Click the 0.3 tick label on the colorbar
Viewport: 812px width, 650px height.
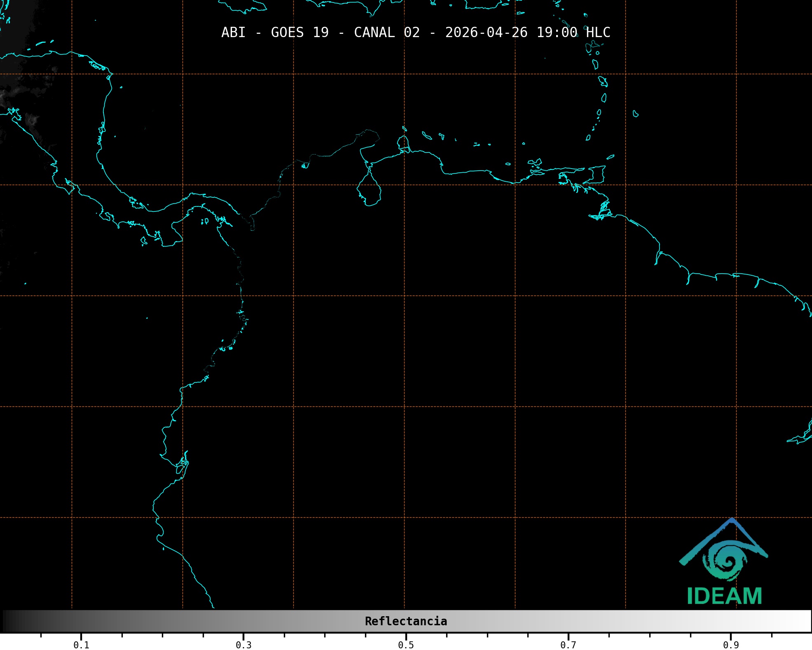point(243,645)
